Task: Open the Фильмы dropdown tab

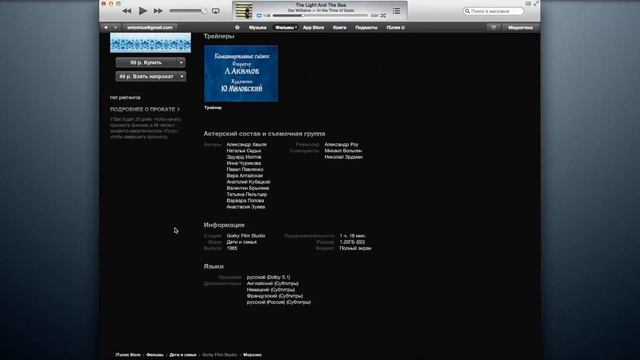Action: click(x=285, y=27)
